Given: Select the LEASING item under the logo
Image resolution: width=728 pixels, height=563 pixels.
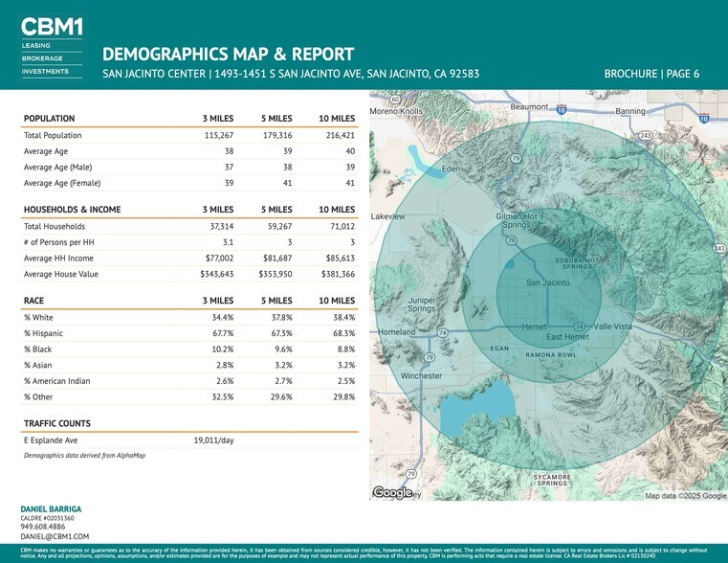Looking at the screenshot, I should pos(36,45).
